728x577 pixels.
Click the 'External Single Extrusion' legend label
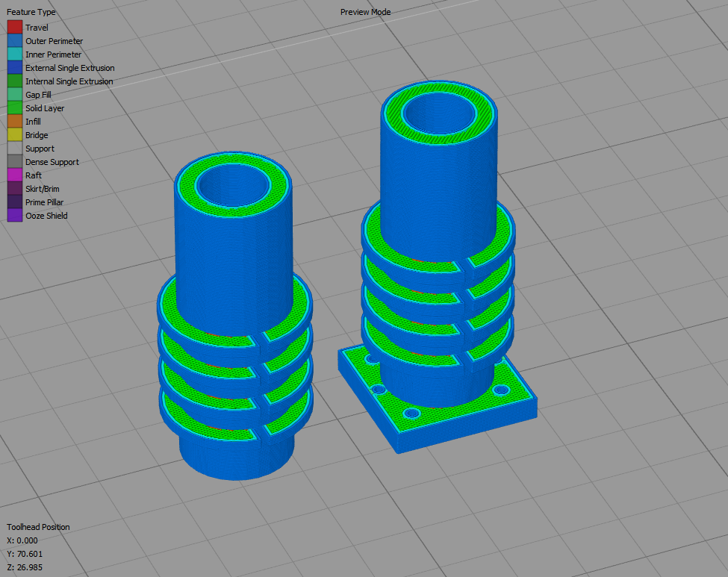70,68
